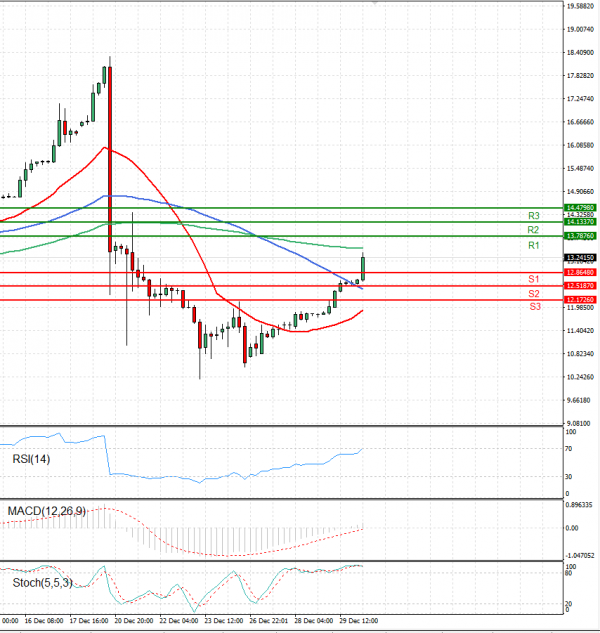Viewport: 600px width, 633px height.
Task: Select the S1 support label
Action: click(535, 278)
